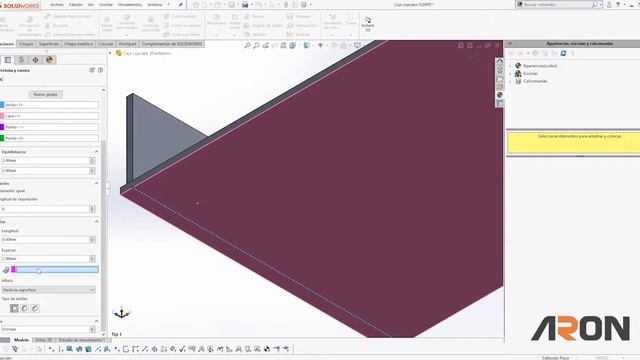Click stepper of first Equidistancia value
This screenshot has width=640, height=360.
pos(92,160)
